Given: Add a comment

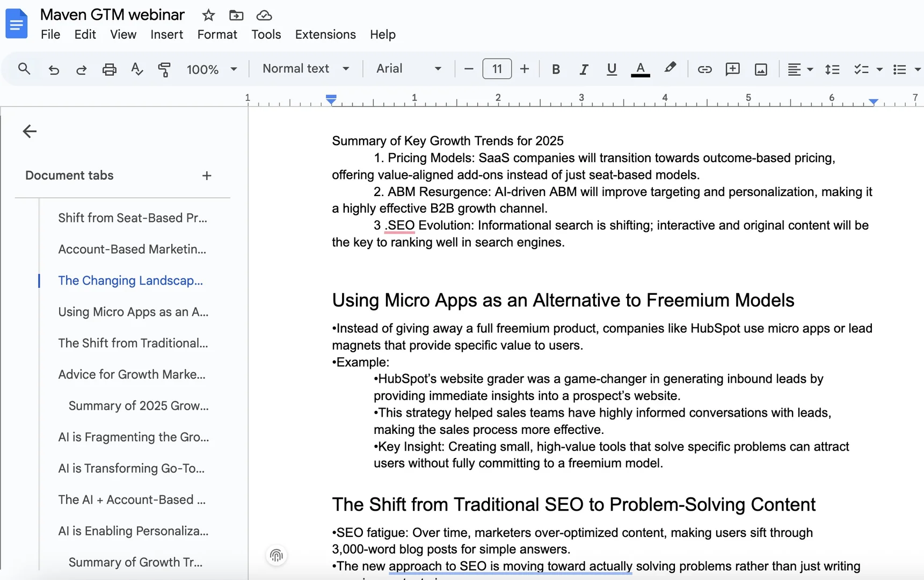Looking at the screenshot, I should click(x=733, y=69).
